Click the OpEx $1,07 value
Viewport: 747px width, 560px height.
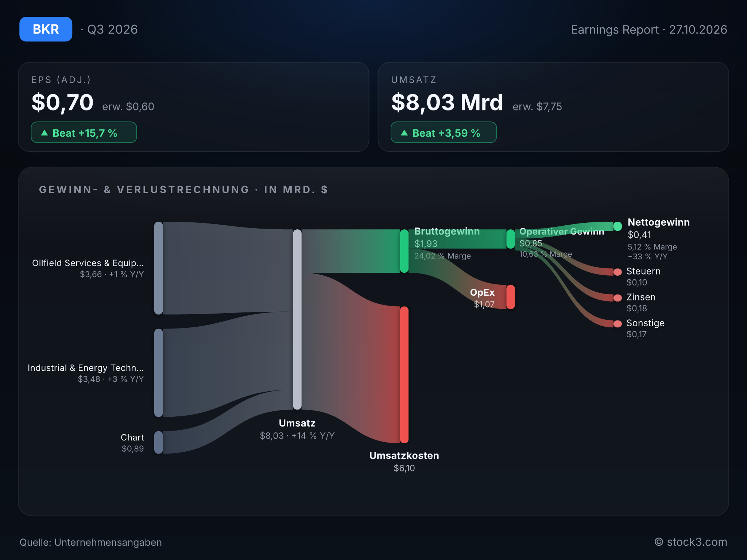pyautogui.click(x=484, y=304)
